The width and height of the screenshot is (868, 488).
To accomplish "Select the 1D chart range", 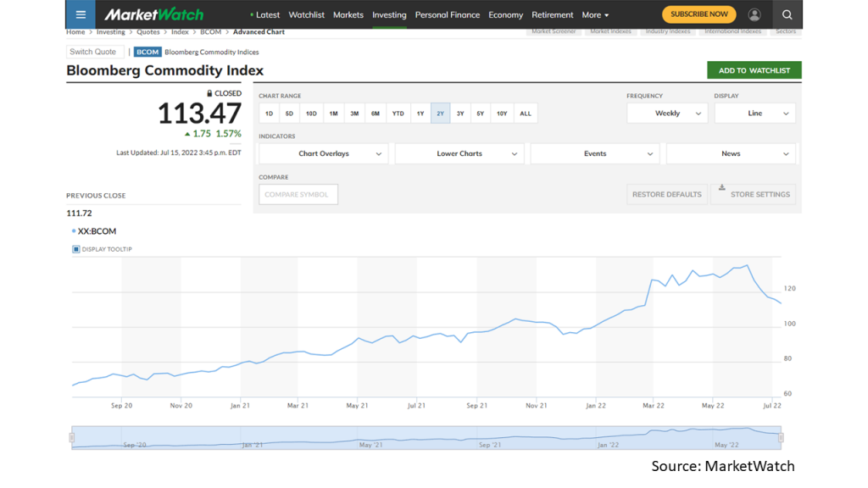I will tap(269, 114).
